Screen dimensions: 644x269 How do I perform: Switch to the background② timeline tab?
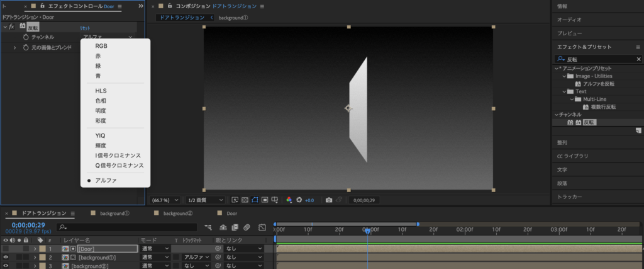177,214
